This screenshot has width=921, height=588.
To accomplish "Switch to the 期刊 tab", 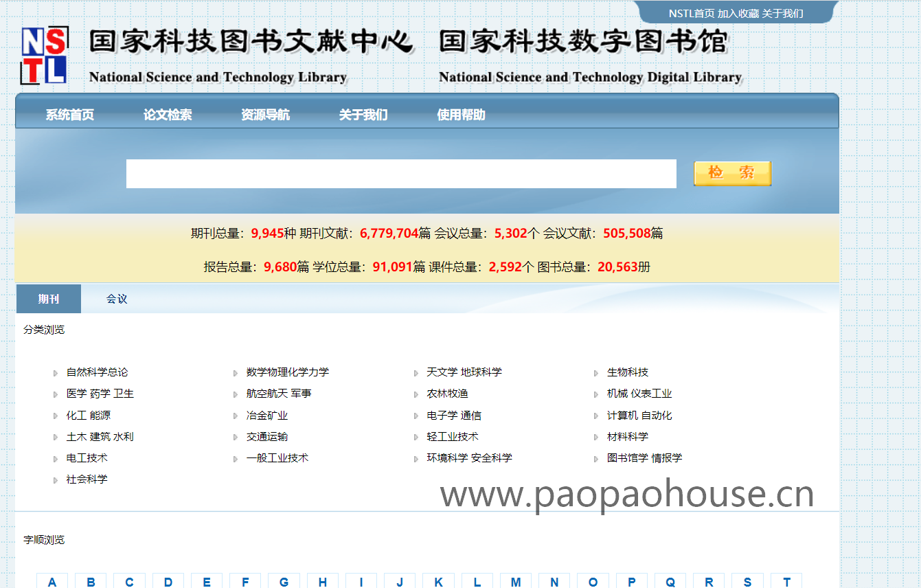I will (x=48, y=299).
